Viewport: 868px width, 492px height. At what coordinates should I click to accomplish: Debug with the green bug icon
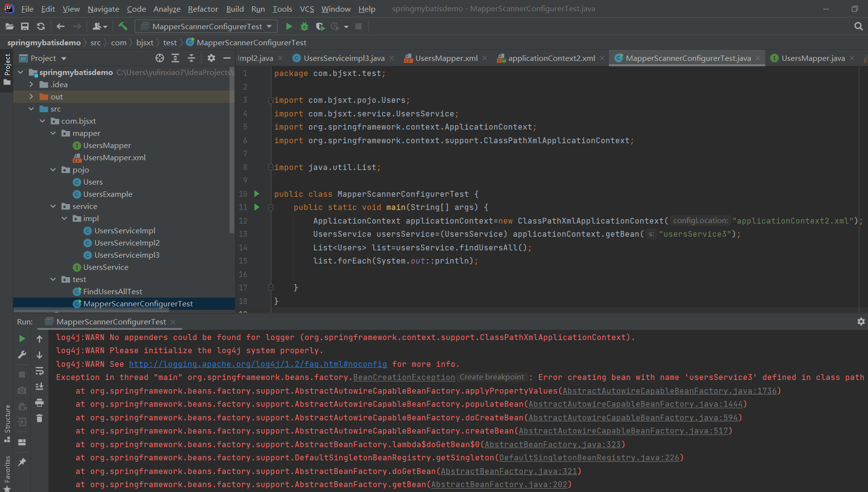(304, 26)
